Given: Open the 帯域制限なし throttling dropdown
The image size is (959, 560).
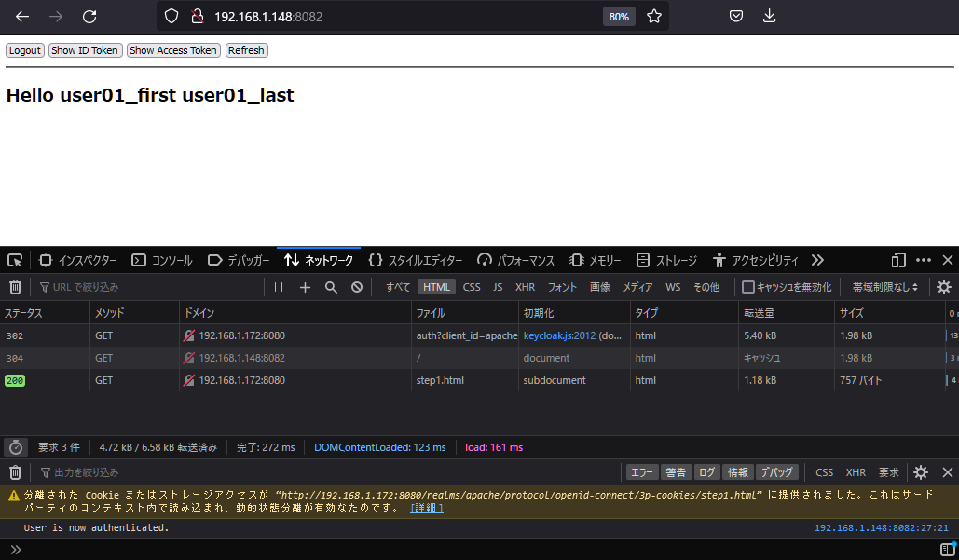Looking at the screenshot, I should click(x=884, y=287).
